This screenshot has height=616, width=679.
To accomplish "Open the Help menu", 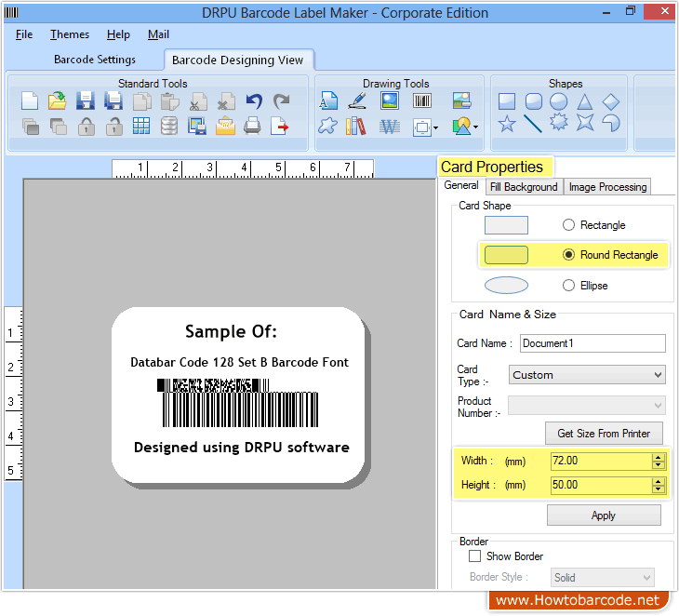I will coord(119,34).
